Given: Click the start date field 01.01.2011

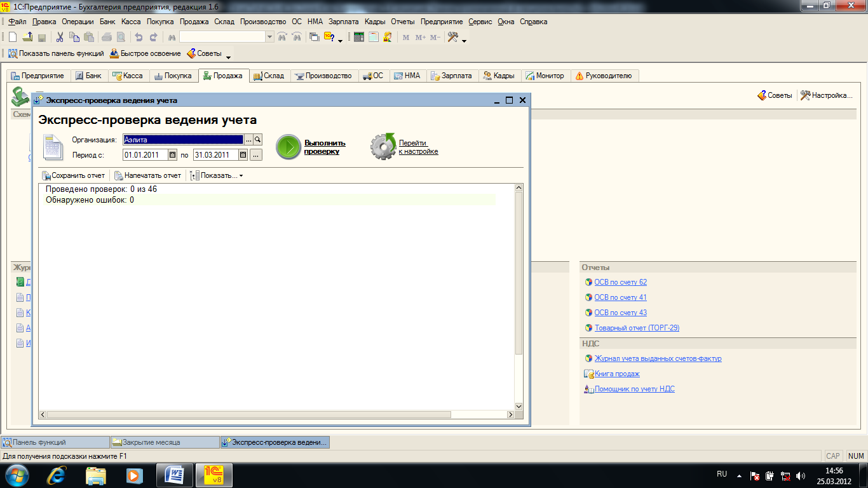Looking at the screenshot, I should 146,155.
